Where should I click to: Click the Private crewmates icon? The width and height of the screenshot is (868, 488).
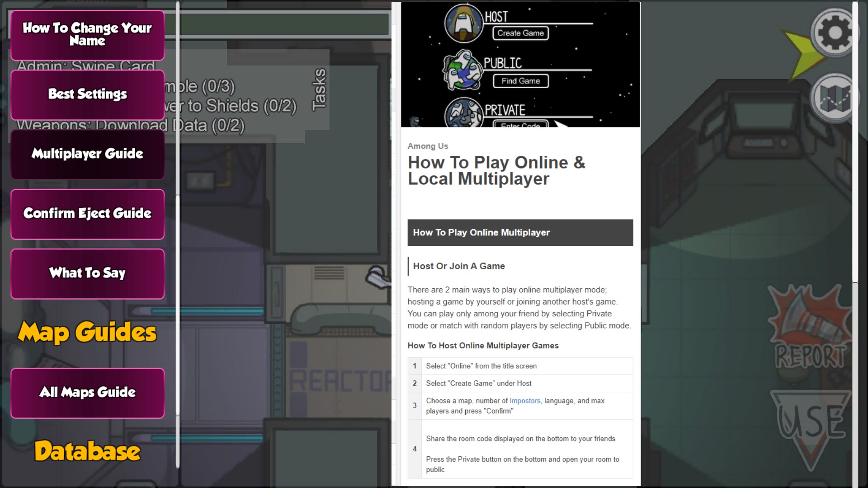point(463,113)
